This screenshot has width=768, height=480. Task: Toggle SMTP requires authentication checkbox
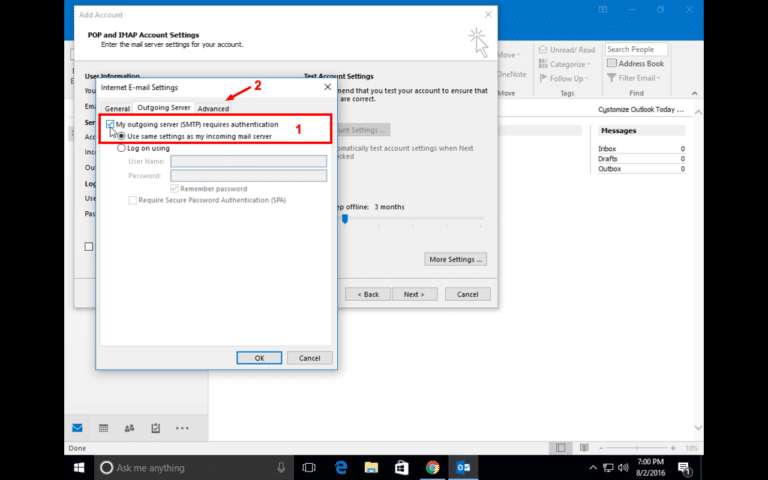tap(110, 124)
